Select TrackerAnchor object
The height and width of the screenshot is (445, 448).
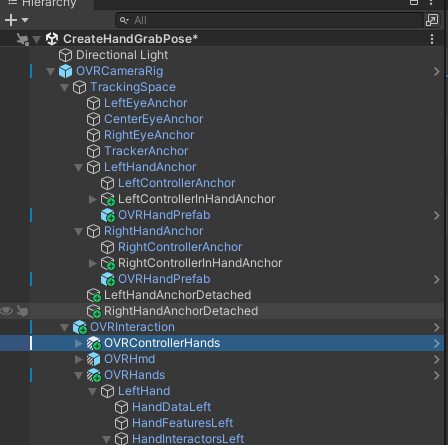click(146, 151)
